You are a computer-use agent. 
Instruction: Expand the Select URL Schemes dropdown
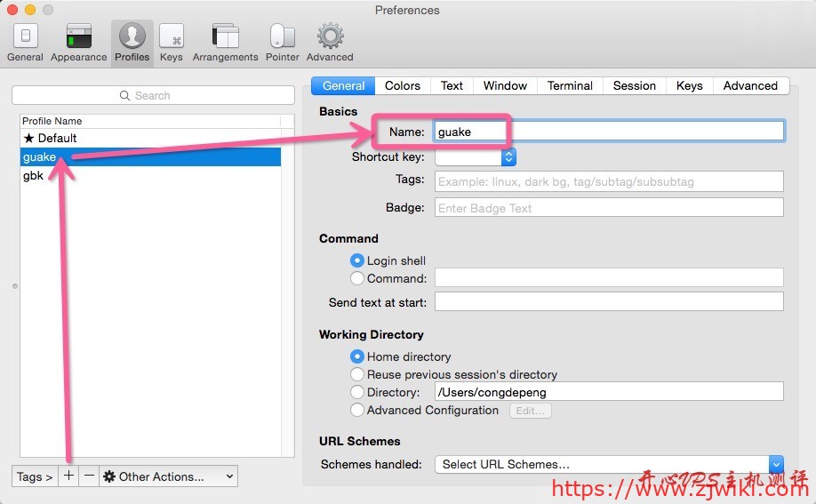click(609, 464)
